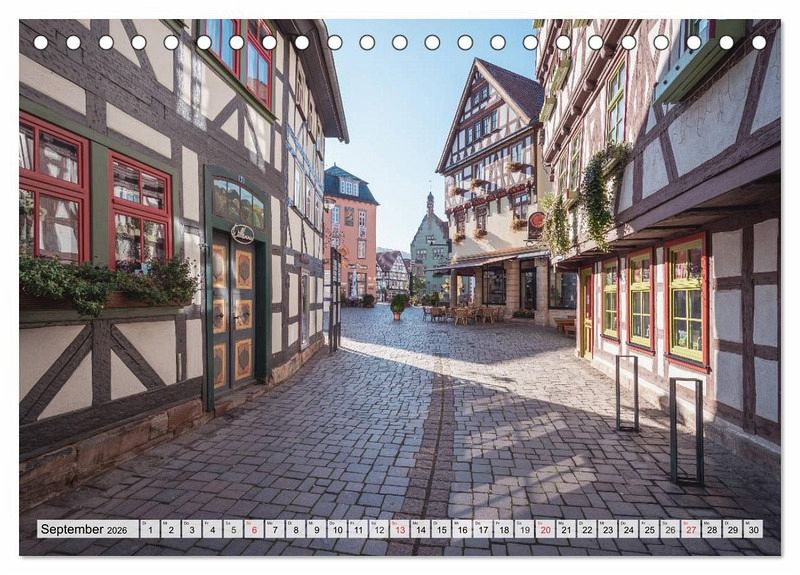This screenshot has width=800, height=575.
Task: Select Sunday the 27th in red
Action: pyautogui.click(x=690, y=529)
